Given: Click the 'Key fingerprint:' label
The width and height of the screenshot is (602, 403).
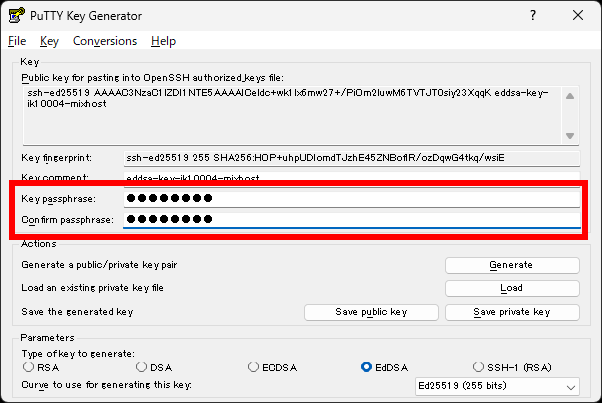Looking at the screenshot, I should pos(56,158).
